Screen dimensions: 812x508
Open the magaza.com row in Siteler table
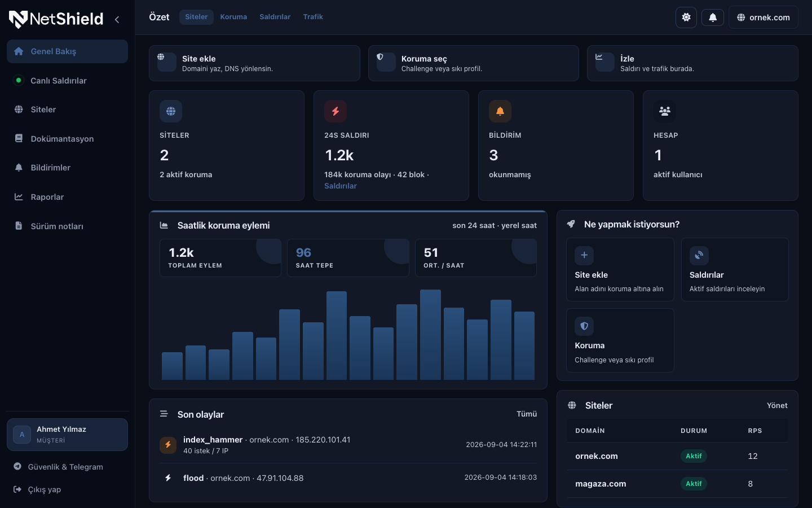(x=677, y=484)
